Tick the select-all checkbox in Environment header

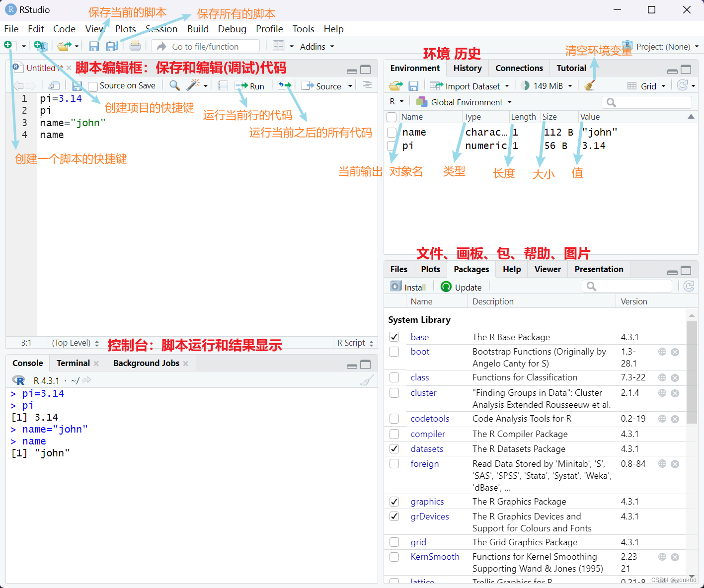[391, 117]
